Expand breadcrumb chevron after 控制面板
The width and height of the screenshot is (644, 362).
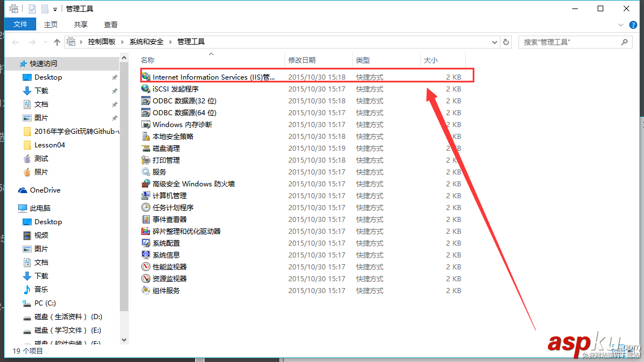122,42
